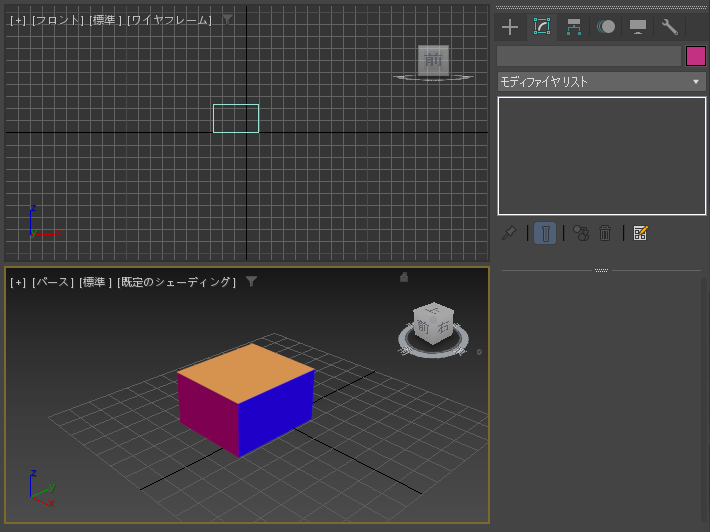
Task: Open the Utilities wrench tab
Action: click(x=670, y=27)
